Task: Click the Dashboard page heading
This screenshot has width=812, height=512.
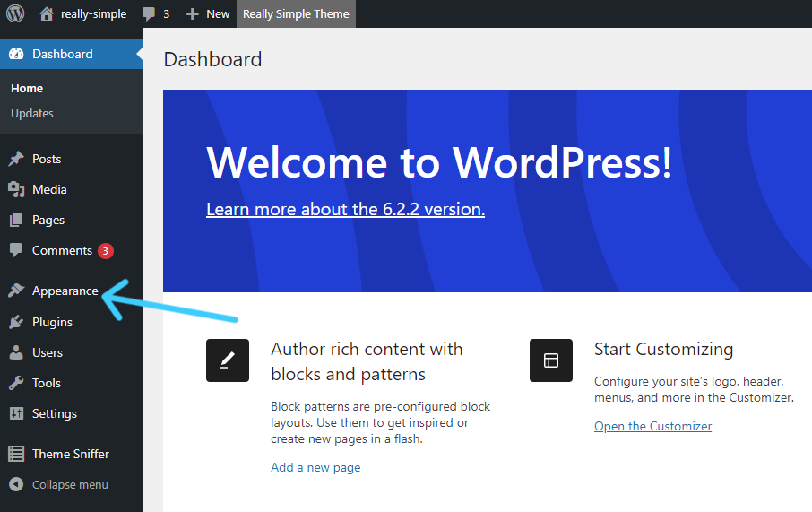Action: tap(212, 59)
